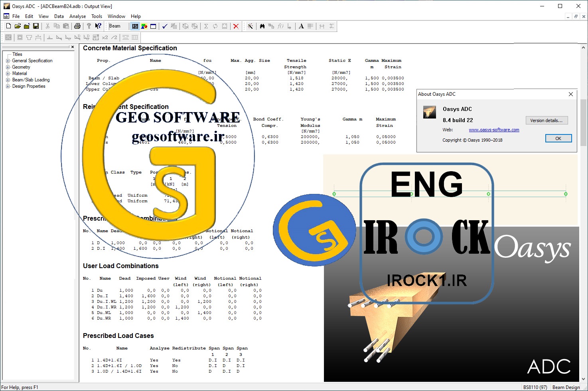Close the About Oasys ADC dialog
This screenshot has height=391, width=588.
[x=571, y=94]
